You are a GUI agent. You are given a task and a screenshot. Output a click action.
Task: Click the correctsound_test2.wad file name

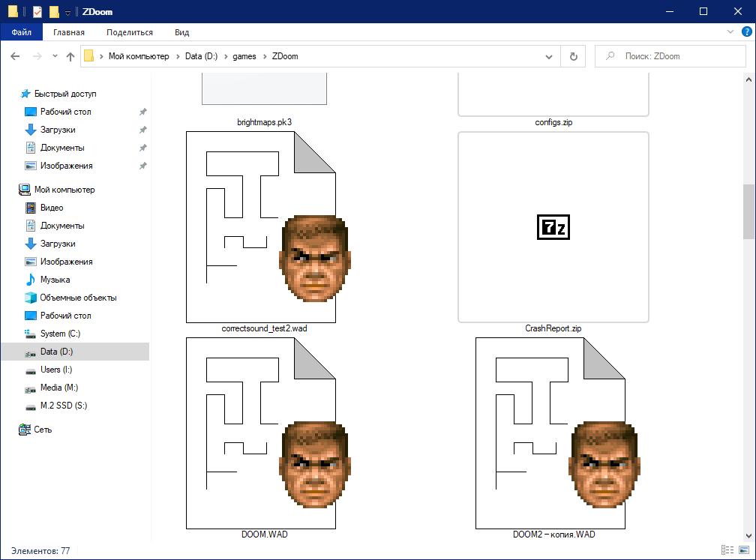[264, 328]
